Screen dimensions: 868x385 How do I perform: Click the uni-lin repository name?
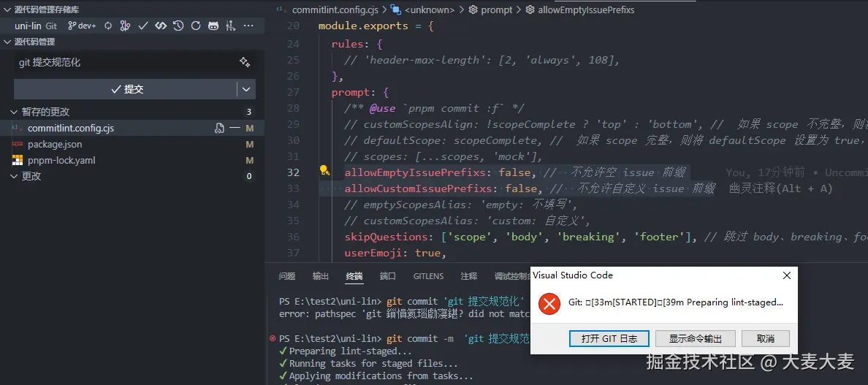[28, 26]
